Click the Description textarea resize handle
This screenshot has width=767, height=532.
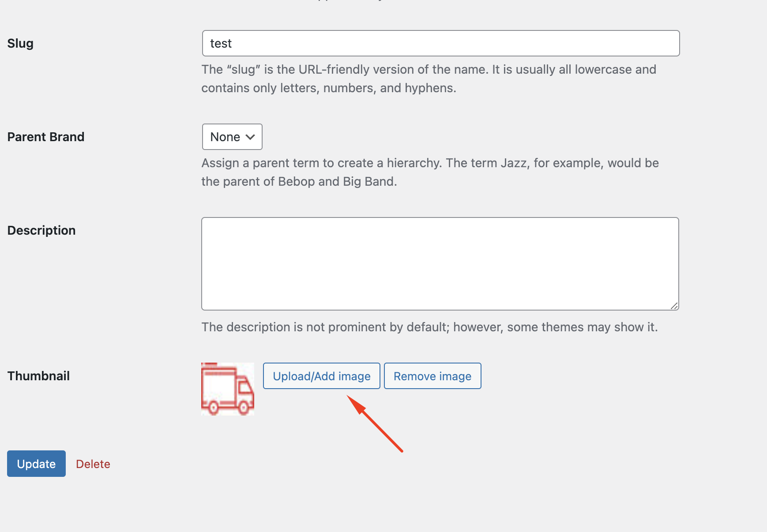[674, 306]
